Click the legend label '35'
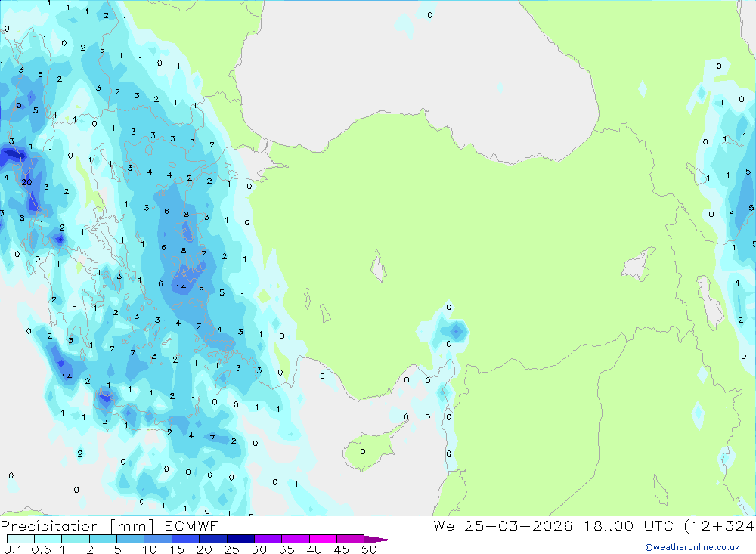The width and height of the screenshot is (756, 554). point(287,549)
